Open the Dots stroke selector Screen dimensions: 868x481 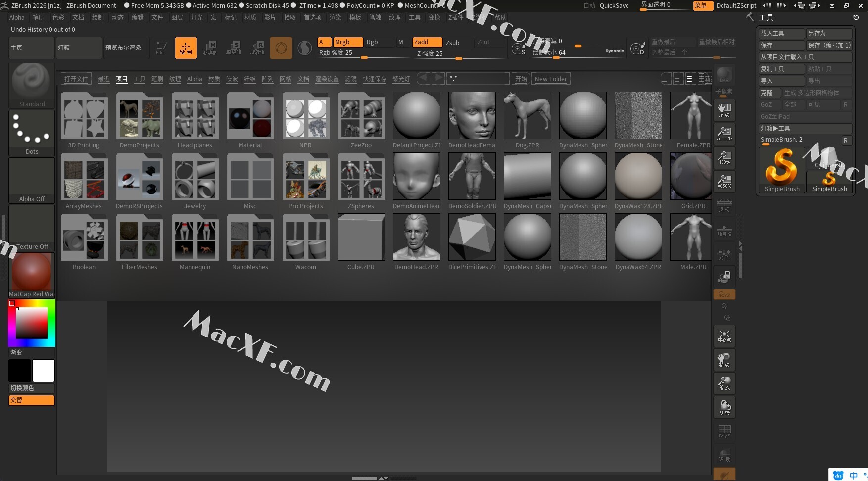pyautogui.click(x=32, y=133)
